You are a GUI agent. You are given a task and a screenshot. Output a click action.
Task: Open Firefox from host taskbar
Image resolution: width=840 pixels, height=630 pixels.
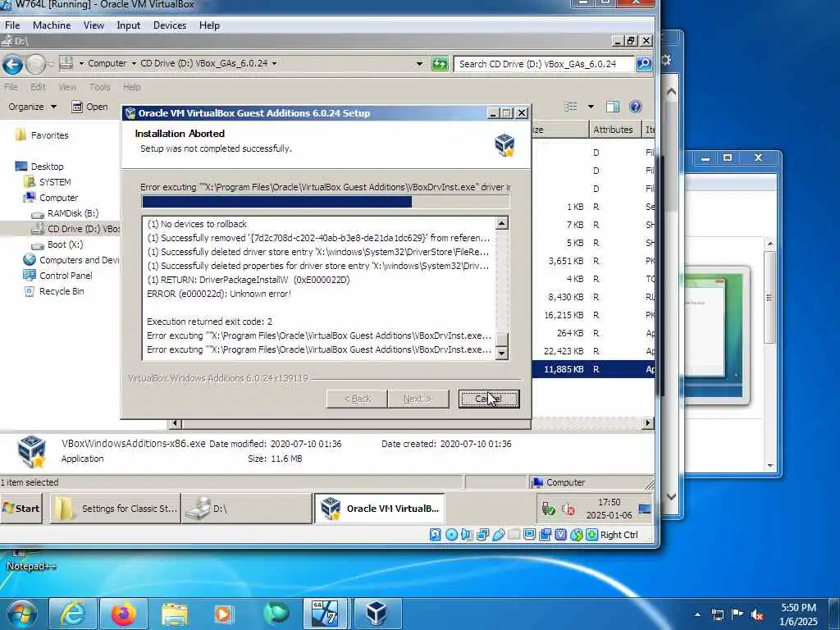(x=123, y=614)
